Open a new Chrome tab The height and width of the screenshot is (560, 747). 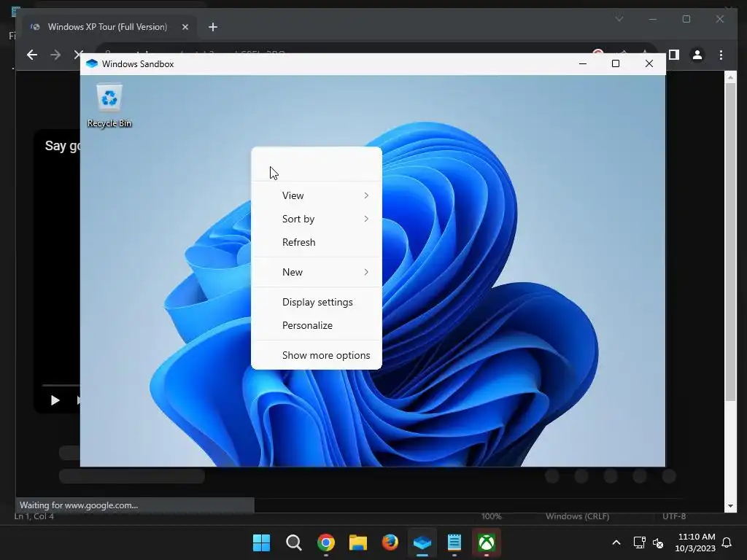[213, 27]
